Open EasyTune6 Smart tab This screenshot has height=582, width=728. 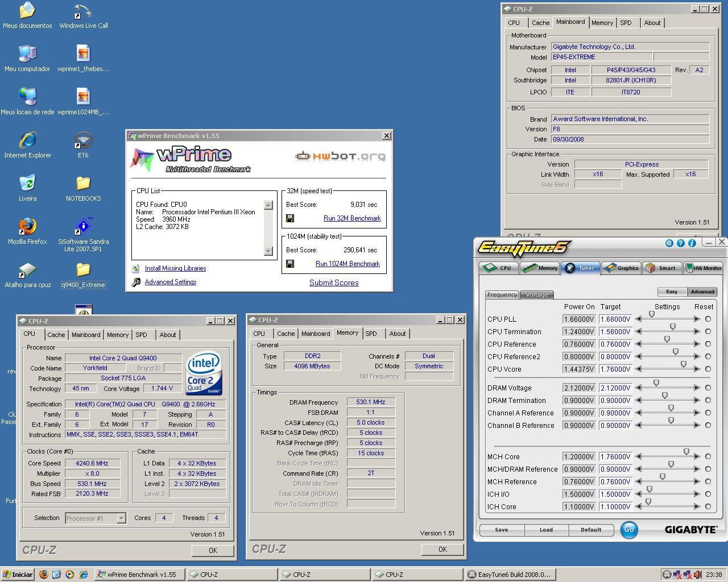click(661, 268)
